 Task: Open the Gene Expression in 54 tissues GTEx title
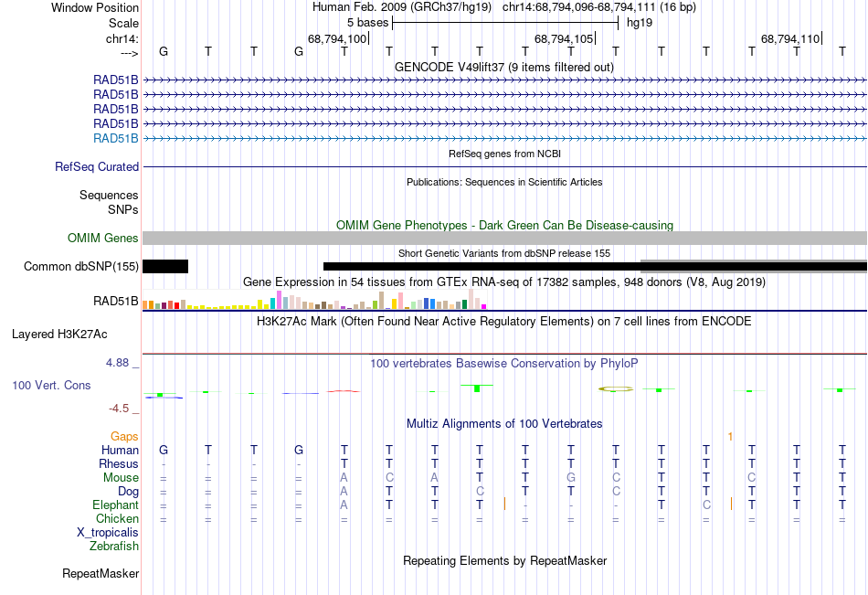click(x=504, y=282)
